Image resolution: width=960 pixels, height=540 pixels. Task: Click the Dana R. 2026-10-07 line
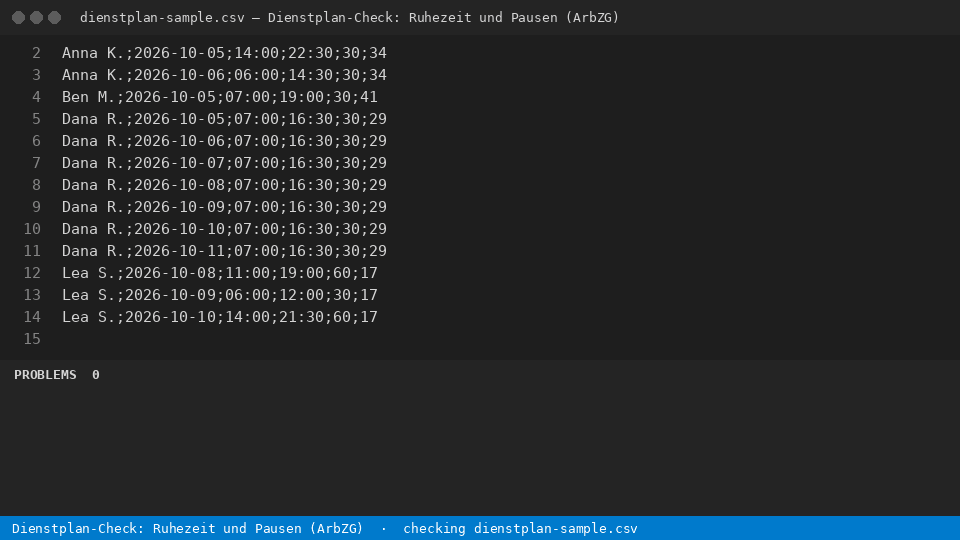(224, 163)
